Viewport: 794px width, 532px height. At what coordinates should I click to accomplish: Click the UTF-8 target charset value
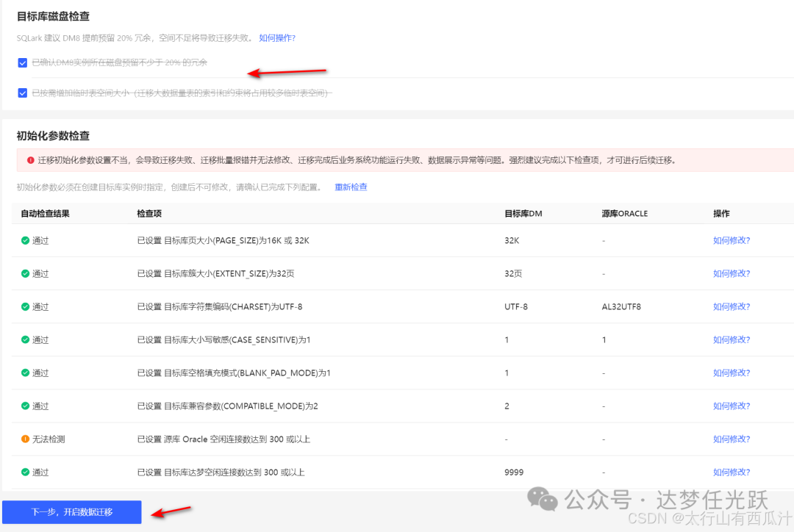coord(516,306)
